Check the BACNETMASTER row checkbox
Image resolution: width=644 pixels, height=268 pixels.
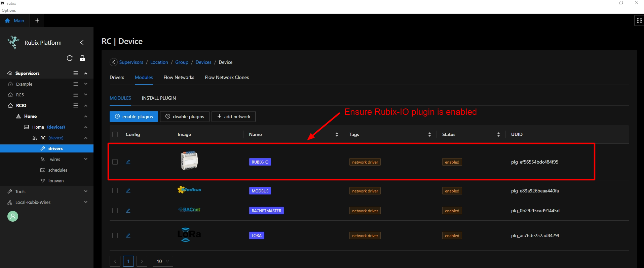pos(115,211)
